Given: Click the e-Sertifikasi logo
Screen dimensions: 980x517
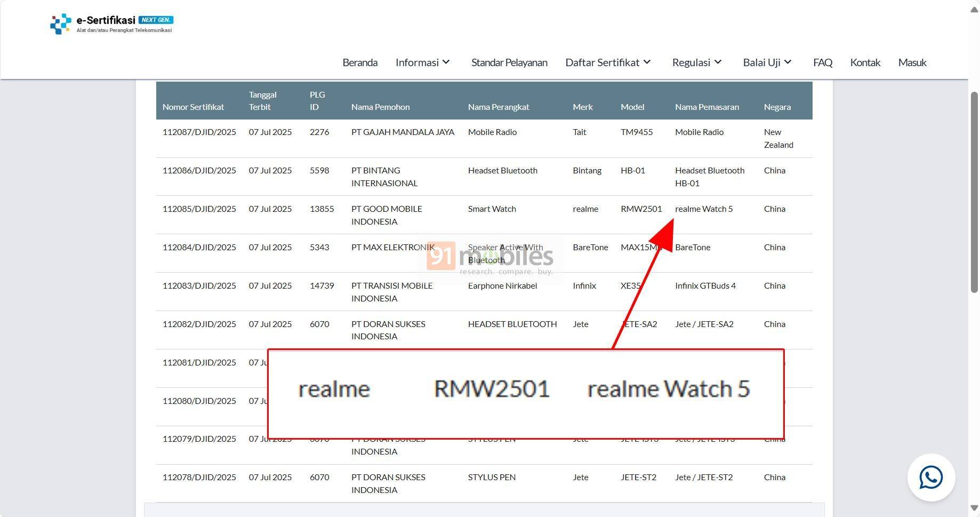Looking at the screenshot, I should tap(111, 24).
